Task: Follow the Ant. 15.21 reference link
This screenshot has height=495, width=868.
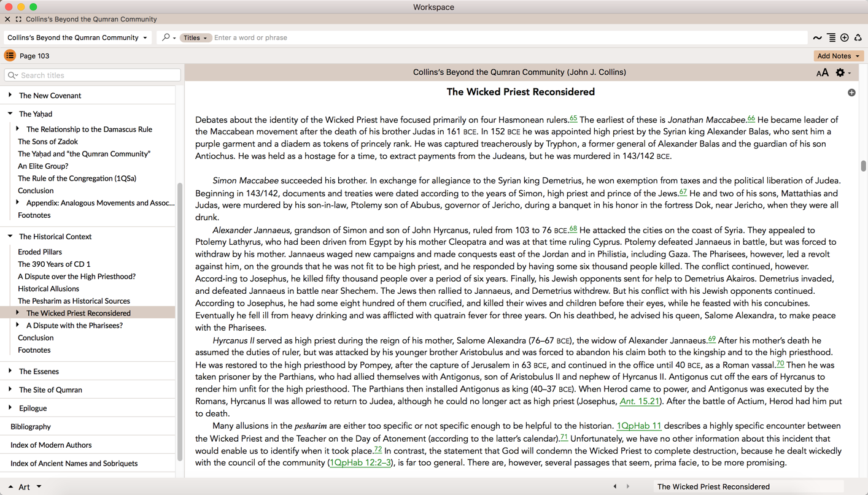Action: [x=639, y=402]
